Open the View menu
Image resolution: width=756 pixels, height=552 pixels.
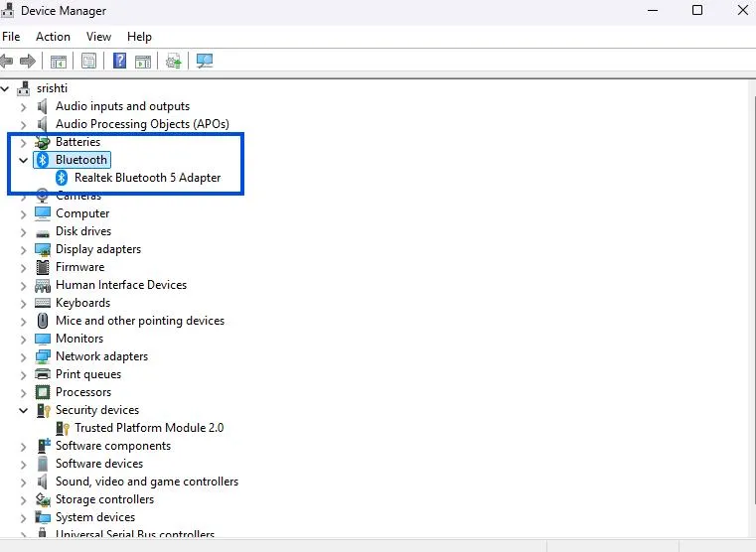pos(98,37)
